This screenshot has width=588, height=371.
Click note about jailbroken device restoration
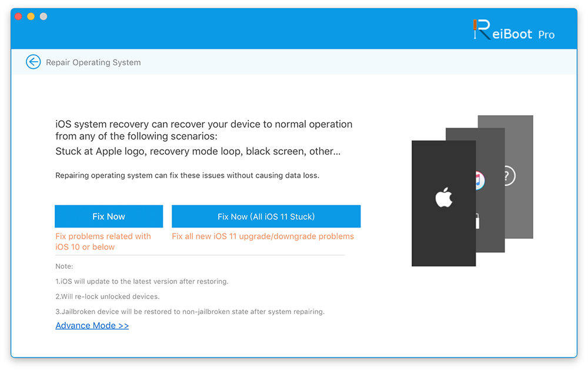point(190,312)
